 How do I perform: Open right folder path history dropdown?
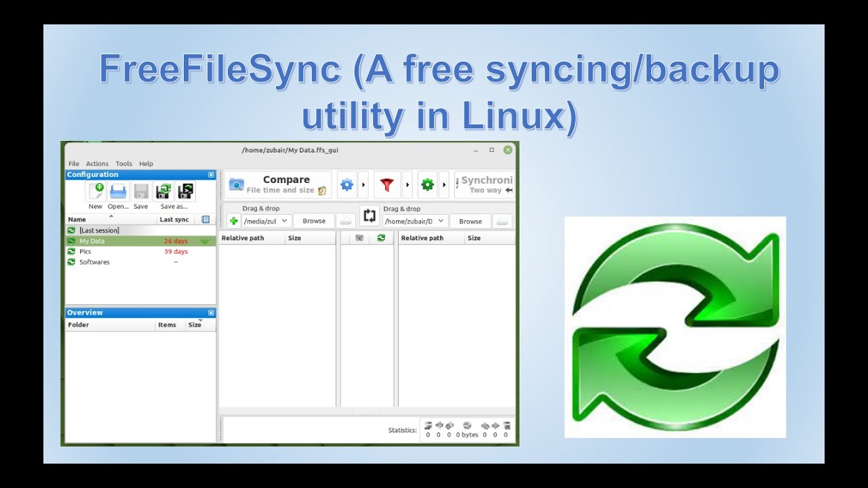(x=441, y=221)
